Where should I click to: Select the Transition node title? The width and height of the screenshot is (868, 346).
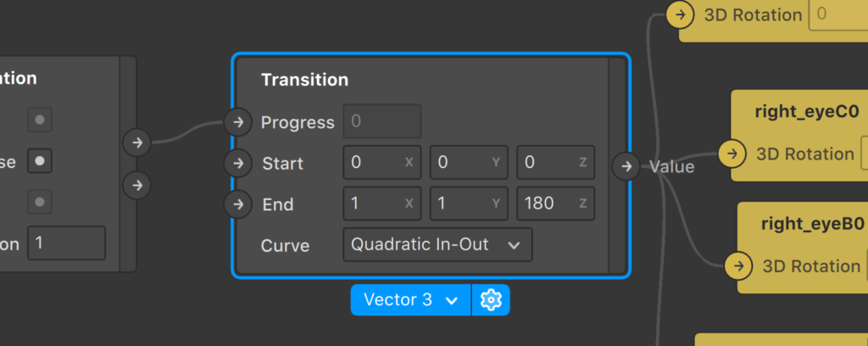[x=305, y=80]
